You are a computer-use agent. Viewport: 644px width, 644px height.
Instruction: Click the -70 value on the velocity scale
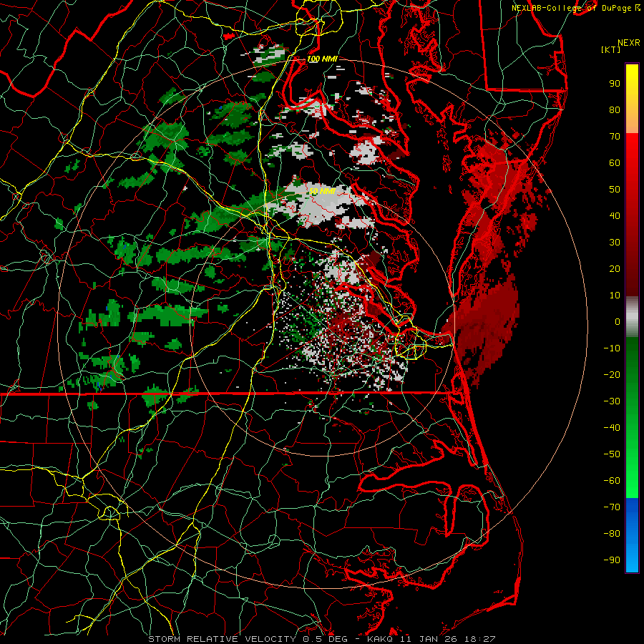coord(612,507)
